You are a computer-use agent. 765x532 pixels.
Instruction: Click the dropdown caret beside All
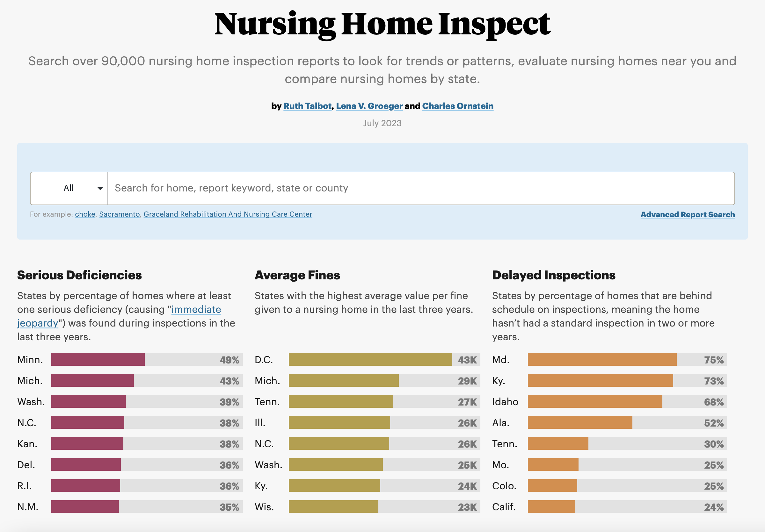[100, 189]
